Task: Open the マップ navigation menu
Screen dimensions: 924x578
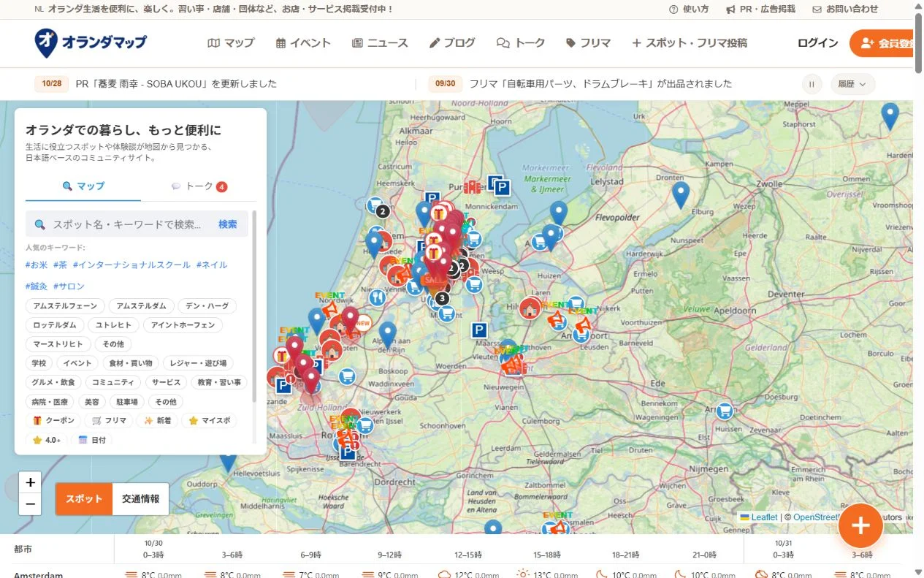Action: [231, 43]
